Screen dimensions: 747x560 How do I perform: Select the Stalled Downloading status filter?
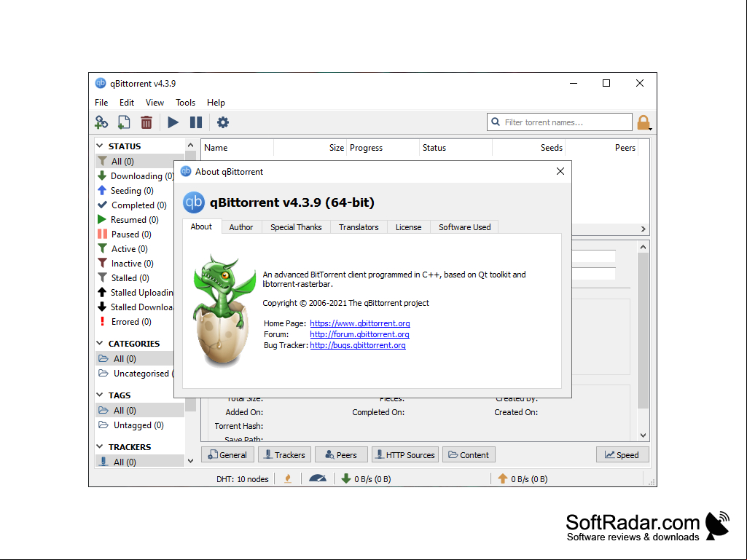coord(136,307)
